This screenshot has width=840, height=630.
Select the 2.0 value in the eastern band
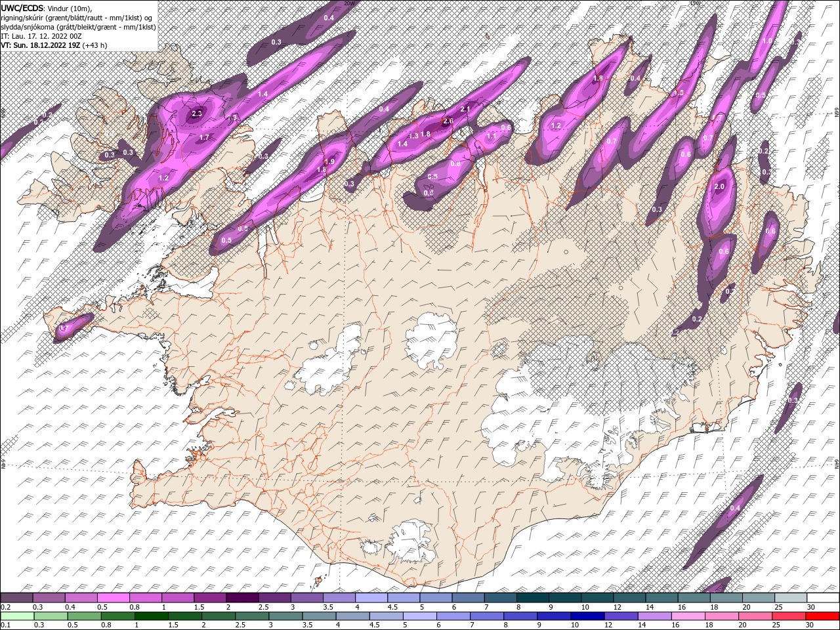[x=719, y=186]
